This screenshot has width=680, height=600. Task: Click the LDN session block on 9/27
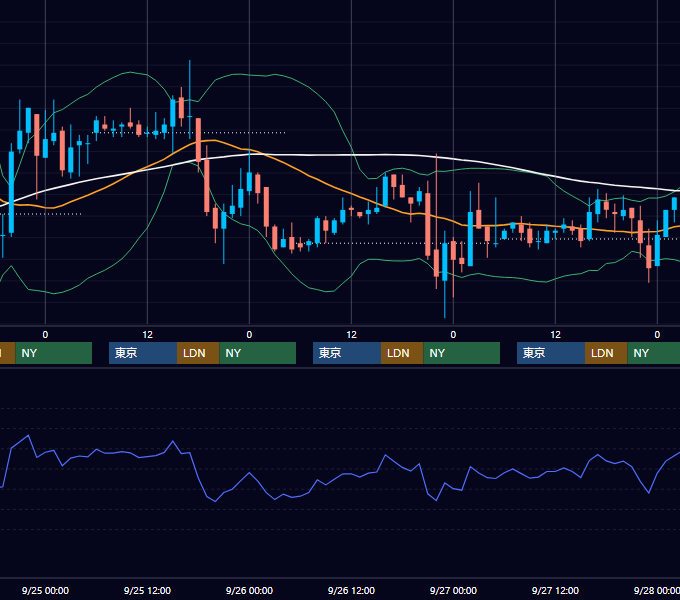pyautogui.click(x=606, y=353)
